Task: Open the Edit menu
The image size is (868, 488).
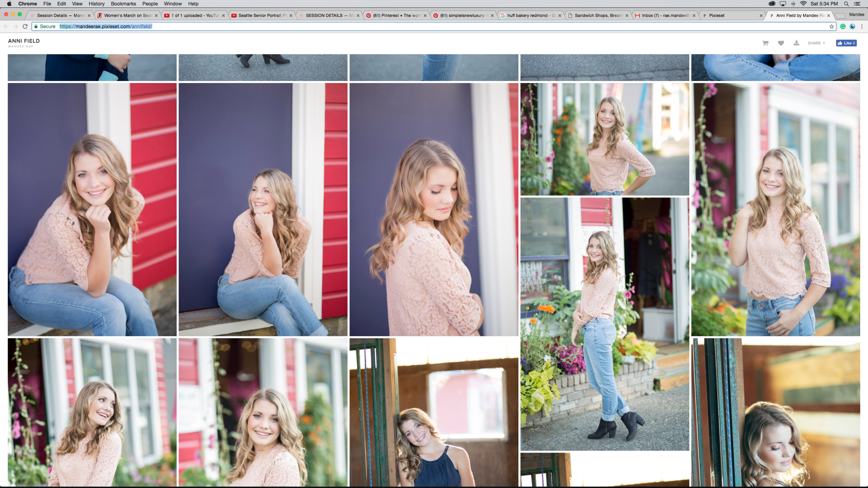Action: pyautogui.click(x=61, y=4)
